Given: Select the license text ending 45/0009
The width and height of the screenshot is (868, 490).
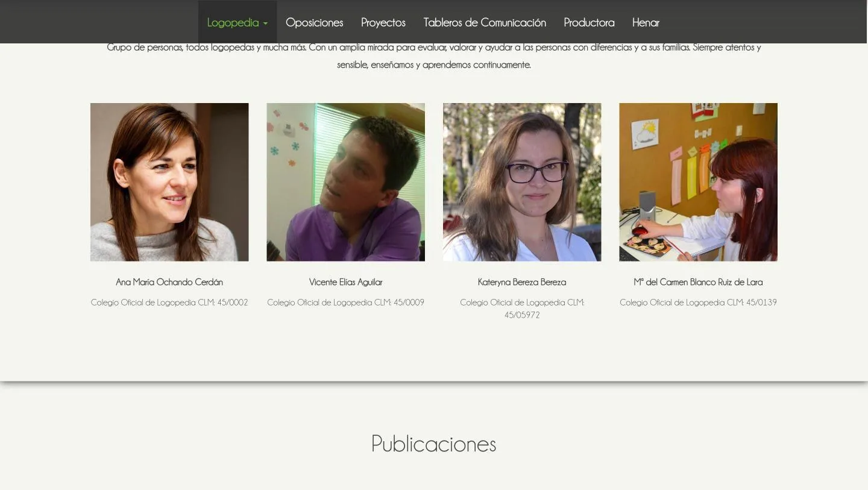Looking at the screenshot, I should coord(346,303).
